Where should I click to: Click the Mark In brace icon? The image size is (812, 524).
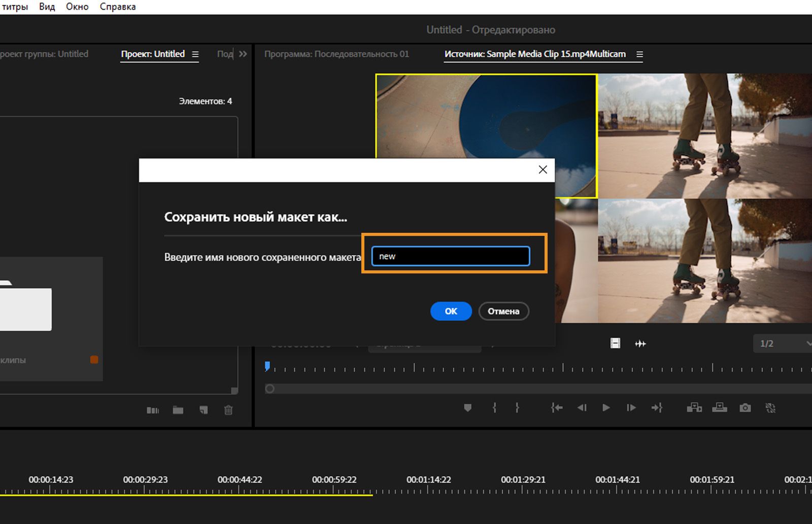coord(494,407)
